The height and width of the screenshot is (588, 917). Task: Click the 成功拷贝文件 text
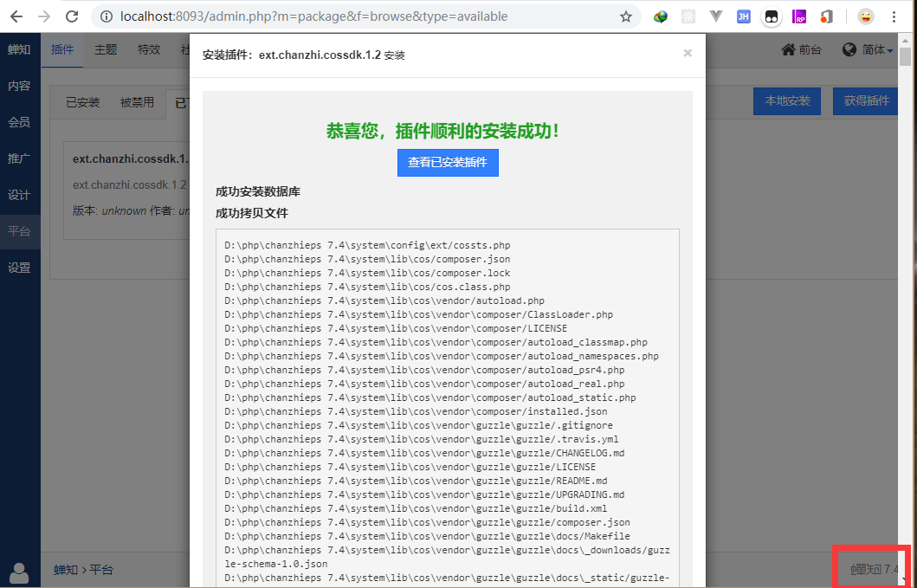[x=251, y=214]
